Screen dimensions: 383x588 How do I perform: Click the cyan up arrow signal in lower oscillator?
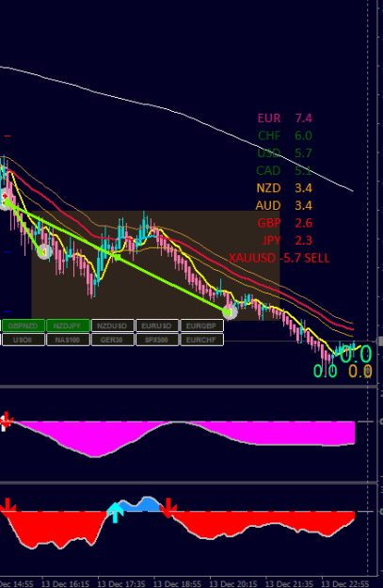(115, 513)
